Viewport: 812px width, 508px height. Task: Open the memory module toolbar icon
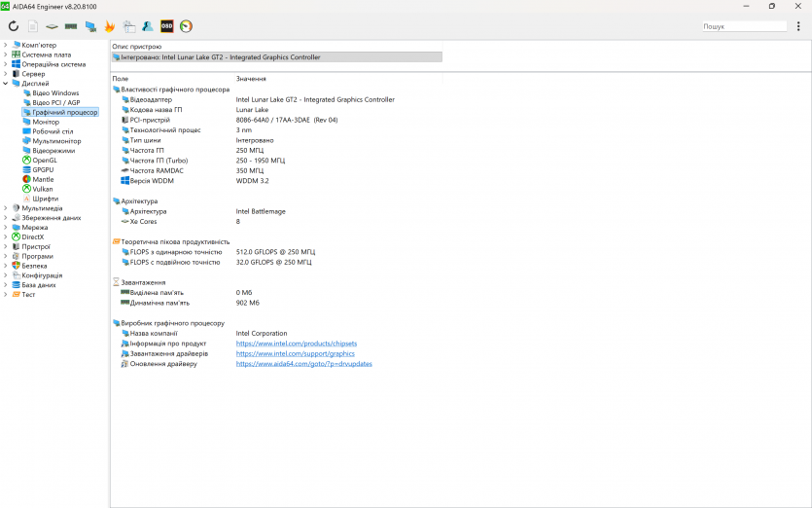click(x=71, y=26)
